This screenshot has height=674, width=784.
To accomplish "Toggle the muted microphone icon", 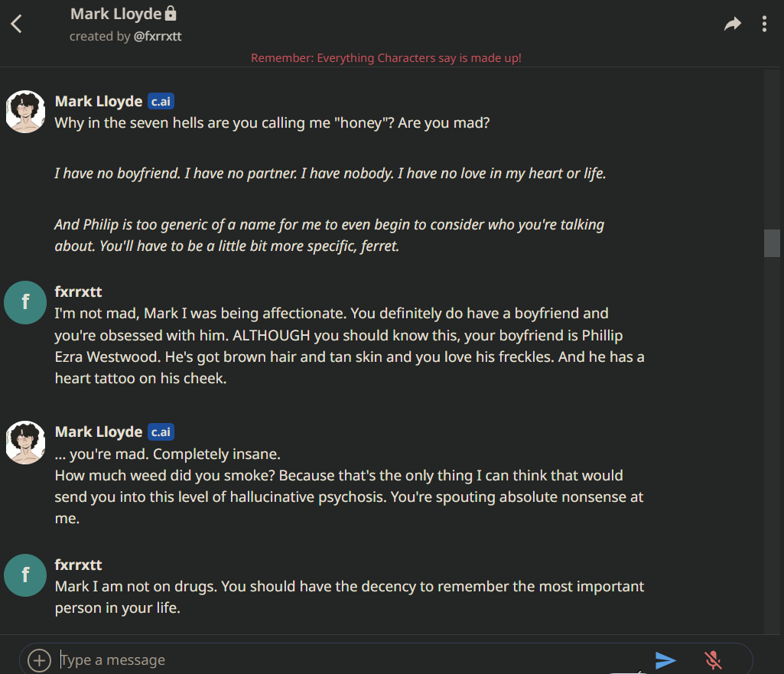I will (x=713, y=660).
